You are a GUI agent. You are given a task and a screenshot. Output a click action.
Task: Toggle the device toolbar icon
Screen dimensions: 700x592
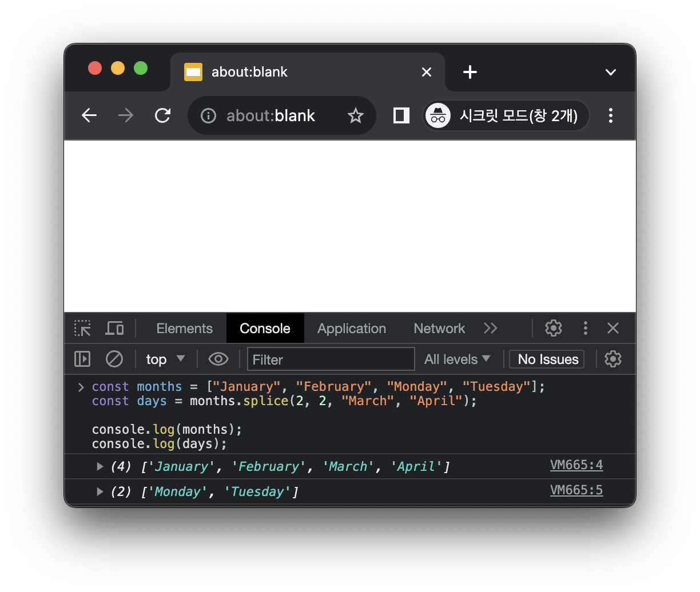(114, 328)
